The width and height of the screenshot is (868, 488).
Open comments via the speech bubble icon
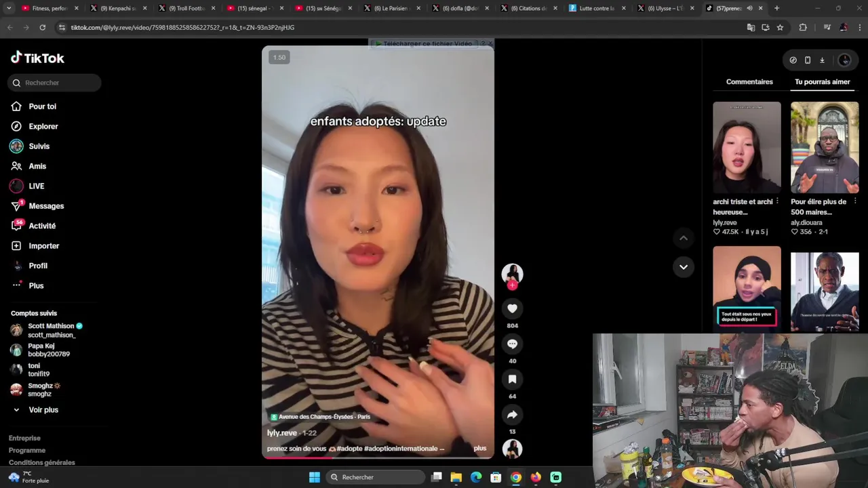coord(512,344)
